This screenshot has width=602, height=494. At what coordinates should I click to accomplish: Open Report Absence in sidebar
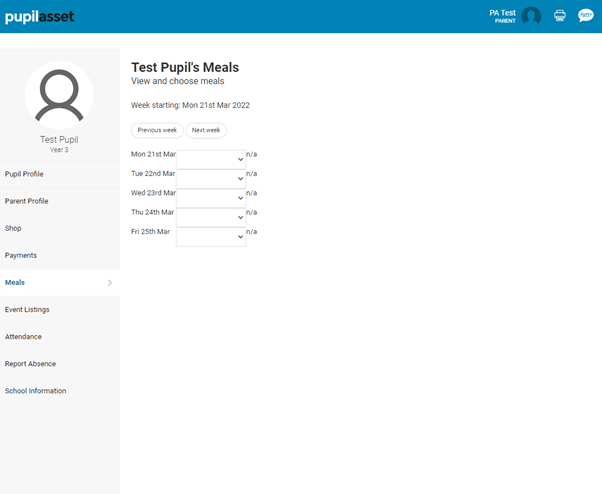point(60,363)
